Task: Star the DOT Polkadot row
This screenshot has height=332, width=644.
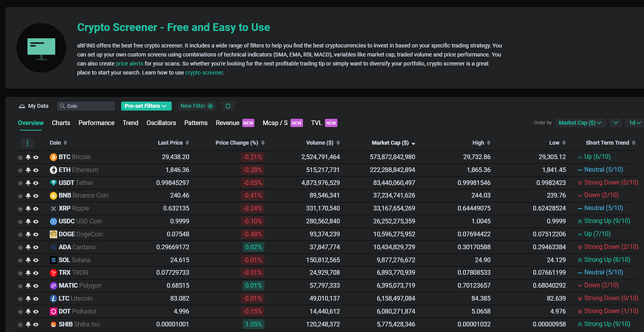Action: click(20, 312)
